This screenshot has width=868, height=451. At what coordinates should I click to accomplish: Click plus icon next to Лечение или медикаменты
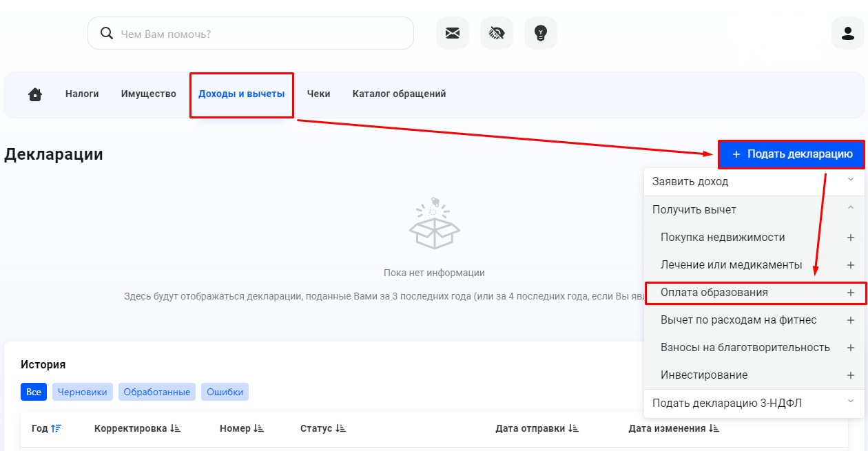[x=850, y=265]
